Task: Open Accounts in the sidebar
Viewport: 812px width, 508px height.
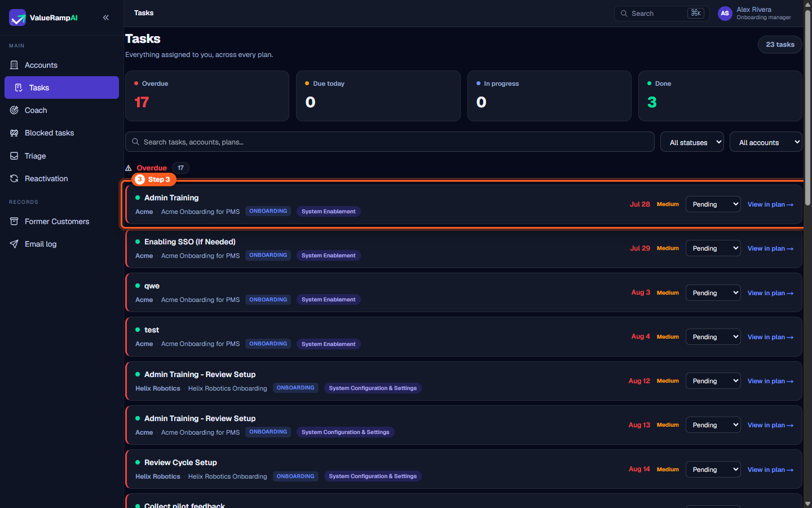Action: click(61, 65)
